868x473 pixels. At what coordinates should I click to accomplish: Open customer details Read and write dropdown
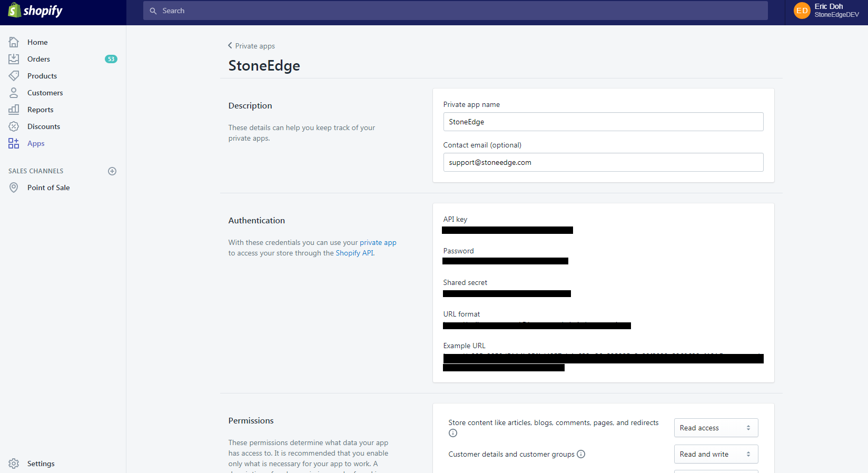coord(716,454)
